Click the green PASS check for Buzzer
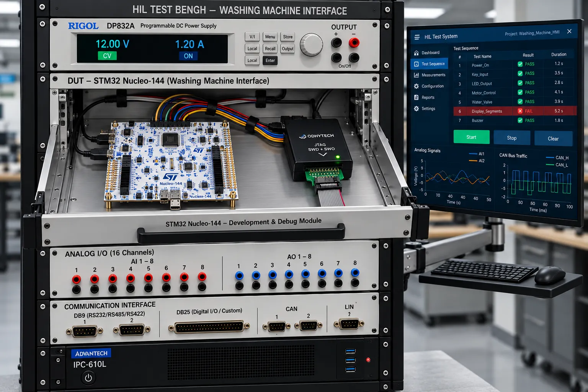Image resolution: width=588 pixels, height=392 pixels. [520, 120]
